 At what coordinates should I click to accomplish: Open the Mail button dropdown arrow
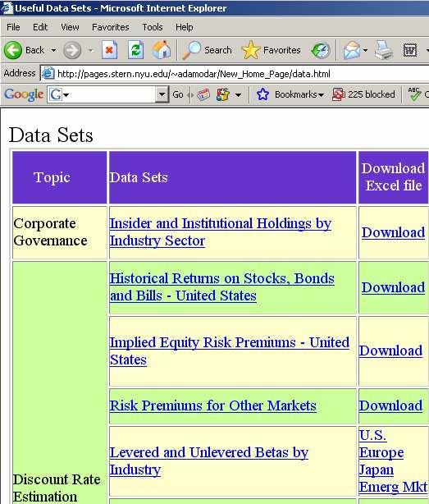(x=365, y=50)
